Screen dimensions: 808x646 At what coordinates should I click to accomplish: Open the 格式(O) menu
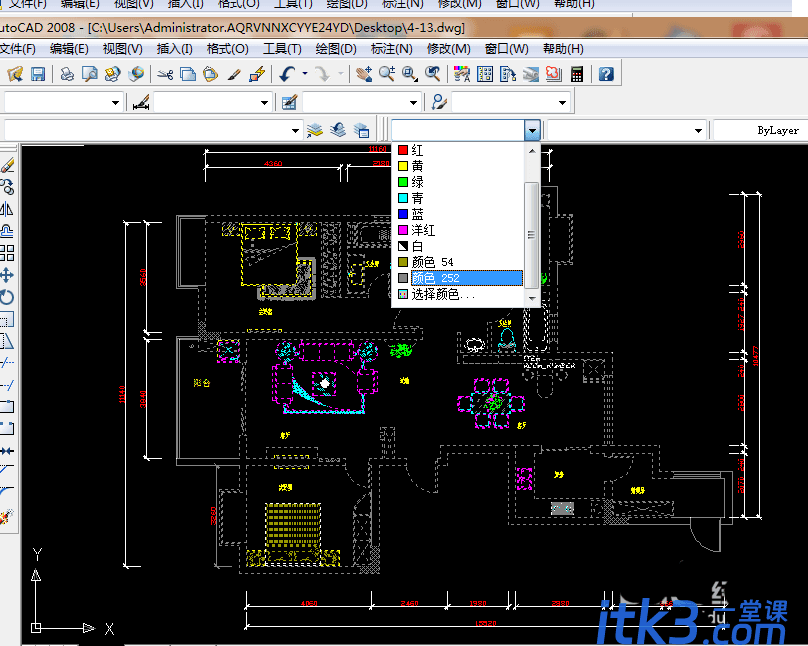coord(227,49)
